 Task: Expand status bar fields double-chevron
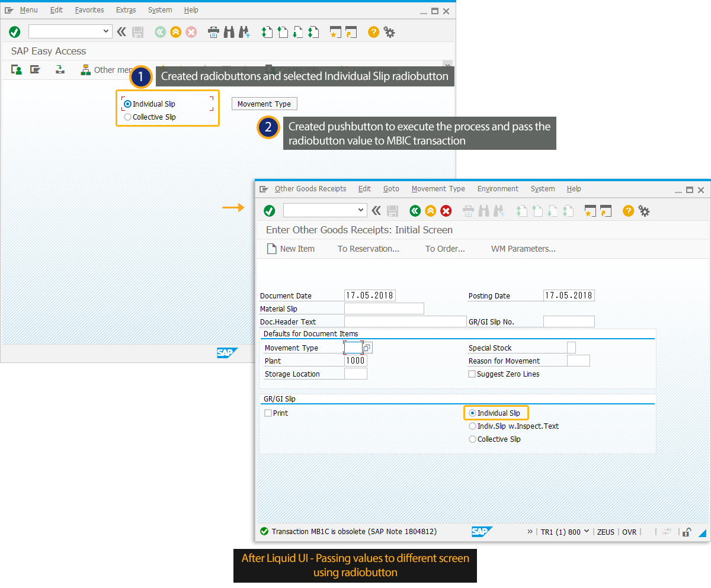pos(530,532)
